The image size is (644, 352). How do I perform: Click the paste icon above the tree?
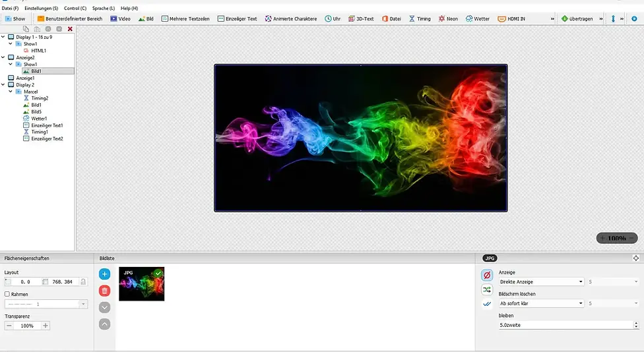click(37, 29)
